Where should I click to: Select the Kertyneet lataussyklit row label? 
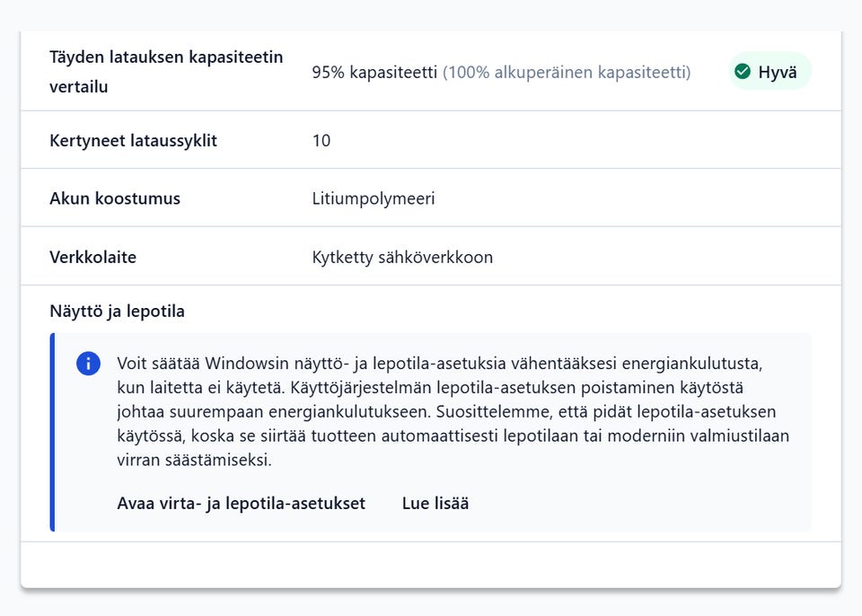point(133,140)
